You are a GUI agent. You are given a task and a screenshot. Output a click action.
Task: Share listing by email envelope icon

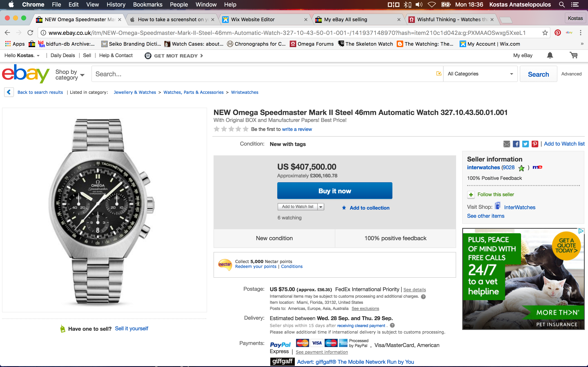[507, 144]
